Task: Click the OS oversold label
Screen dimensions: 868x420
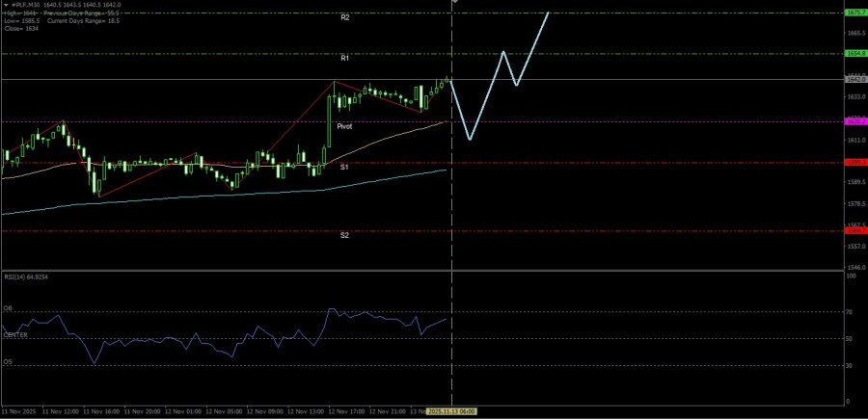Action: coord(8,362)
